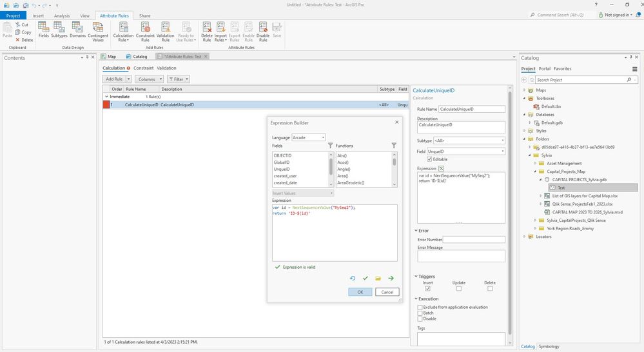Screen dimensions: 644x352
Task: Close the Expression Builder dialog
Action: click(x=396, y=122)
